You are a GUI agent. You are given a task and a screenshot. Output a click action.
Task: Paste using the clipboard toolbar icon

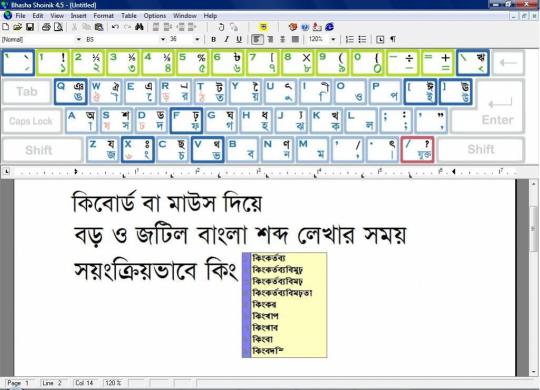click(99, 27)
